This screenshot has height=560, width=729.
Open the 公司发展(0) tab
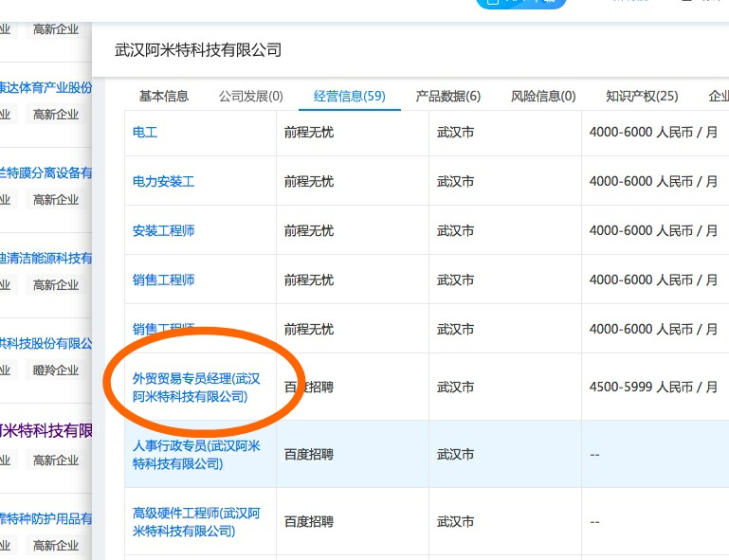pos(251,97)
